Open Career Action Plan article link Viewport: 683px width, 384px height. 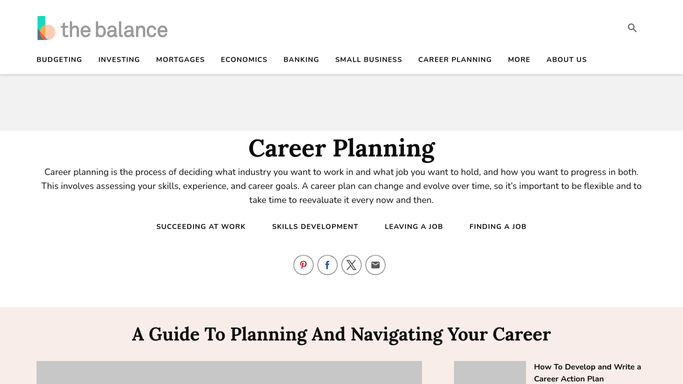[x=587, y=373]
